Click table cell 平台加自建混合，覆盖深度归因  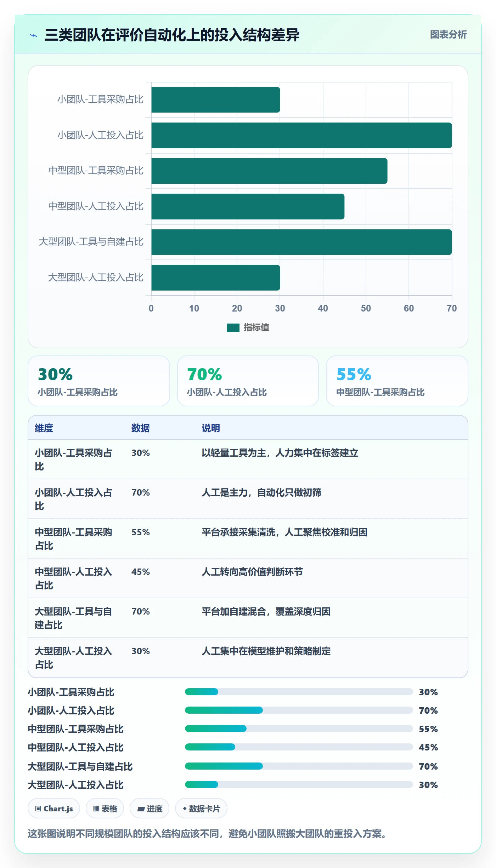(x=266, y=611)
